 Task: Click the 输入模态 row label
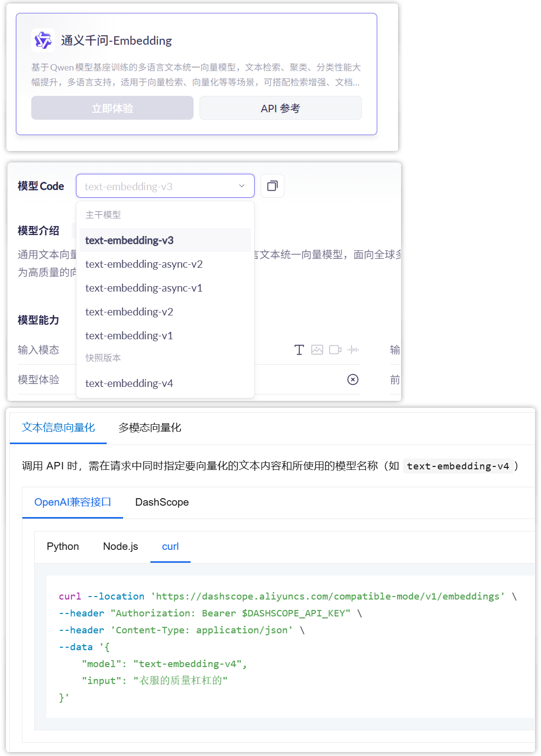pyautogui.click(x=39, y=350)
